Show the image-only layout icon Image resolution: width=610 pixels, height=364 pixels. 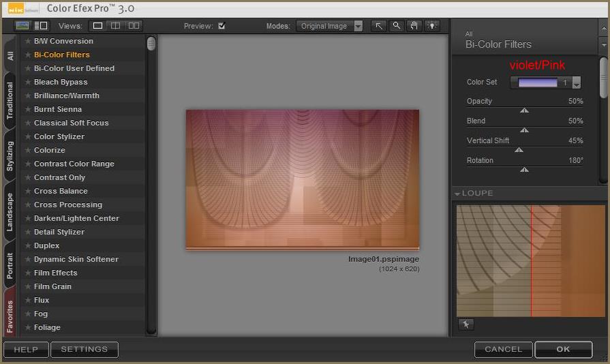click(x=22, y=26)
